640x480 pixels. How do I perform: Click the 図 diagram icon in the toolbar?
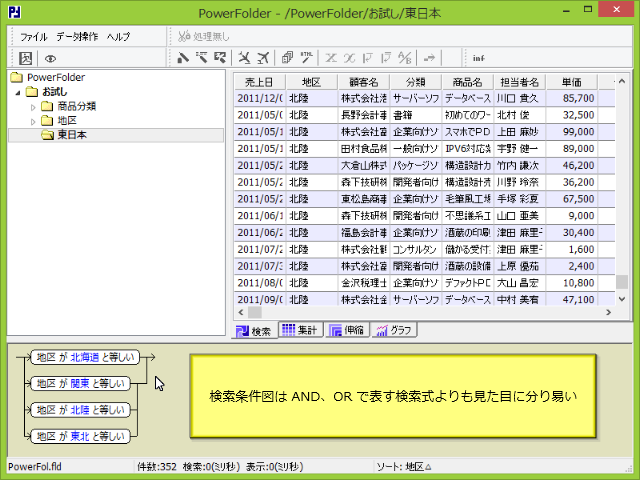(26, 58)
